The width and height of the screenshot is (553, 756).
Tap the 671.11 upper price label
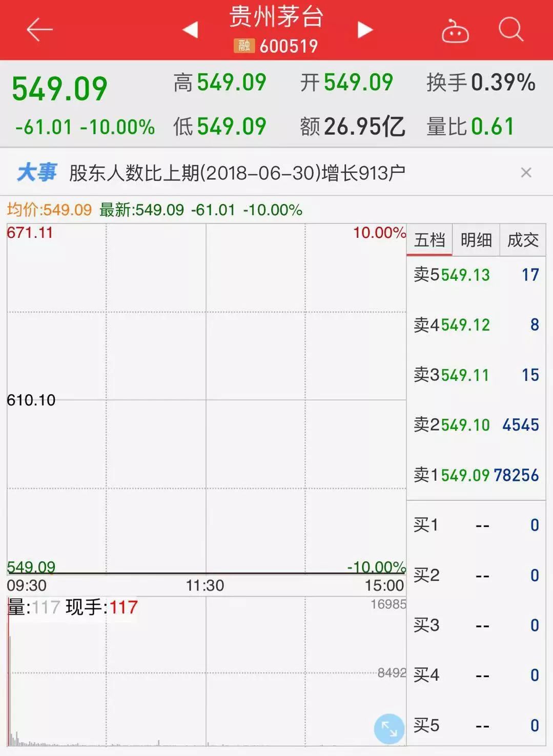30,233
